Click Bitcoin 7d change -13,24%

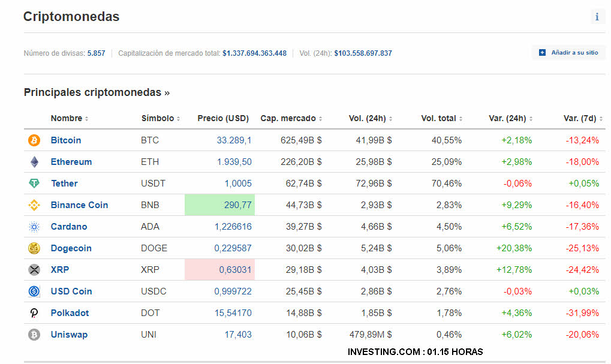pyautogui.click(x=582, y=140)
